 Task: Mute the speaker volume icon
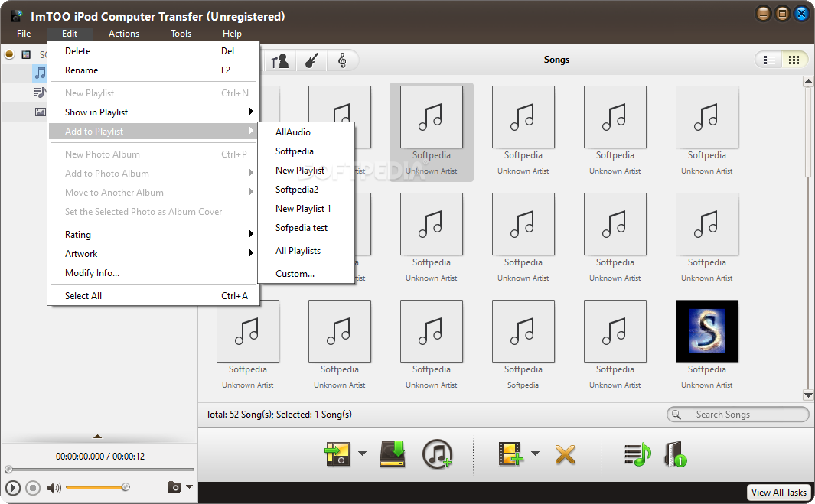click(x=54, y=488)
